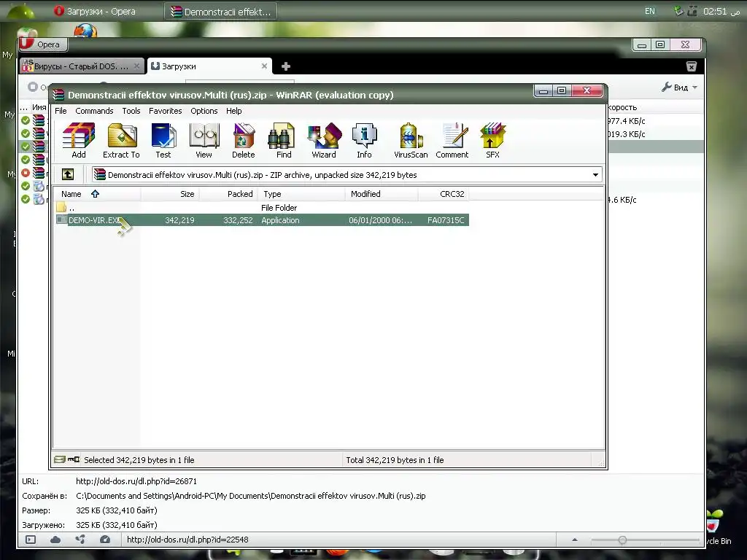Click the Firefox desktop icon behind Opera
The image size is (747, 560).
click(x=85, y=31)
